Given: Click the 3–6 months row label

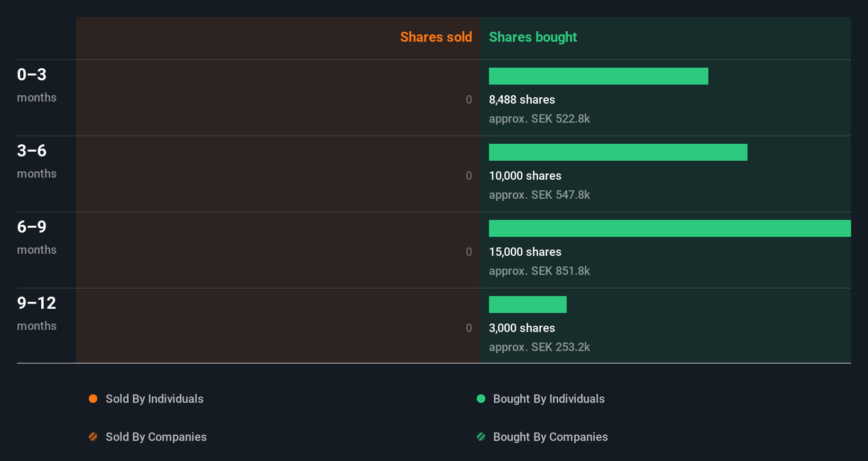Looking at the screenshot, I should coord(36,161).
